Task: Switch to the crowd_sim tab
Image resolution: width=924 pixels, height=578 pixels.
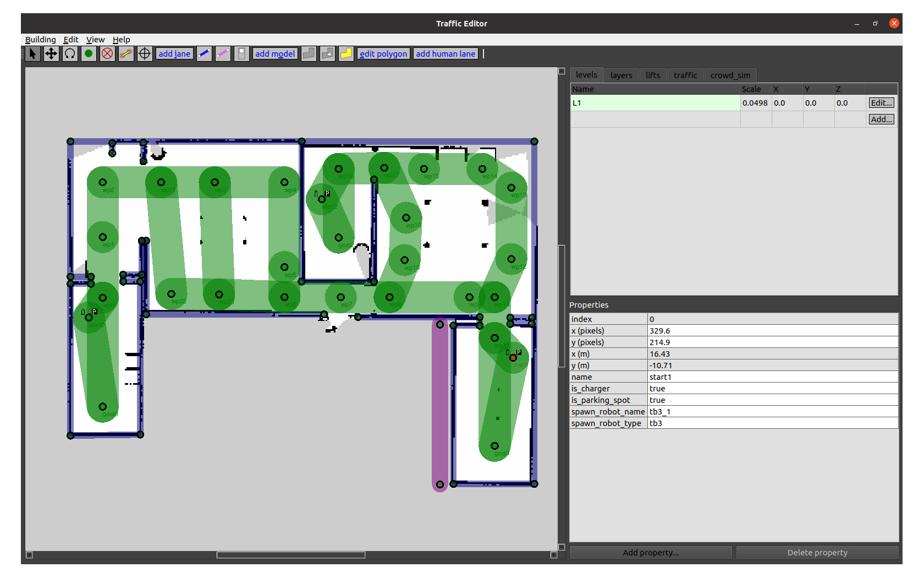Action: (x=730, y=75)
